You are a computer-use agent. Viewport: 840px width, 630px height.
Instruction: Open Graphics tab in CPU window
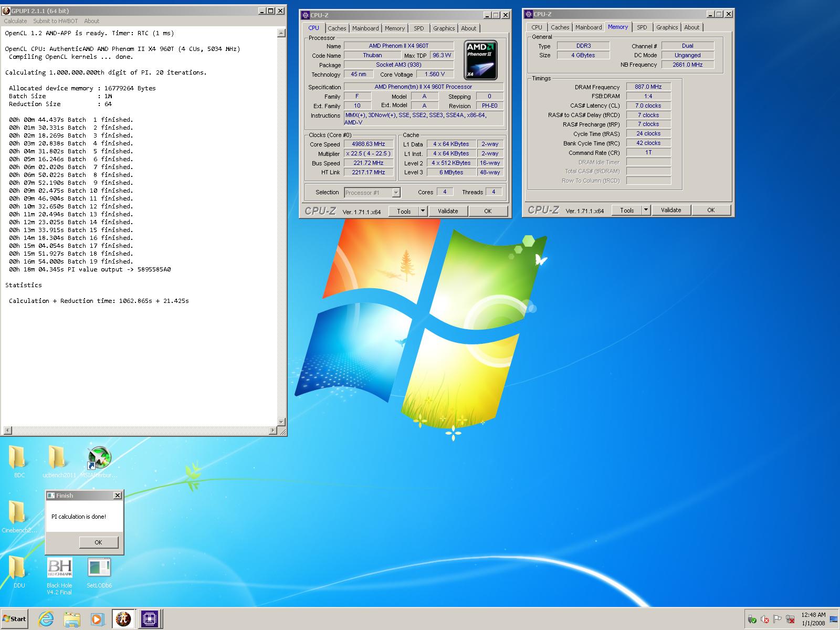tap(444, 28)
